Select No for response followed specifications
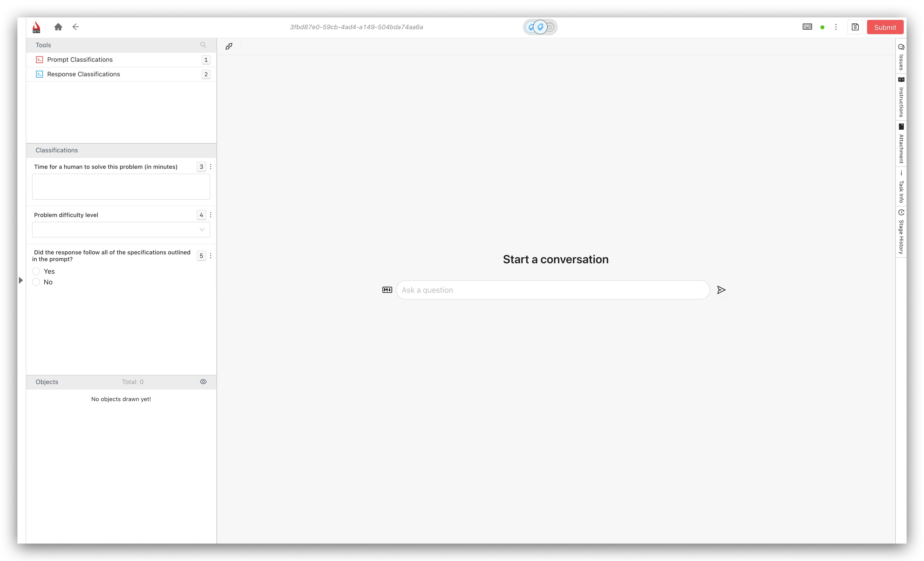The width and height of the screenshot is (924, 561). (36, 282)
